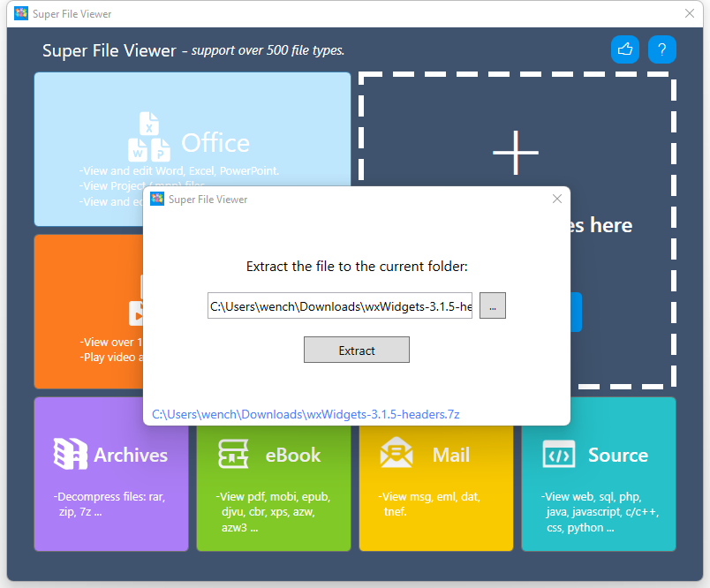
Task: Click the Source code window icon
Action: point(558,455)
